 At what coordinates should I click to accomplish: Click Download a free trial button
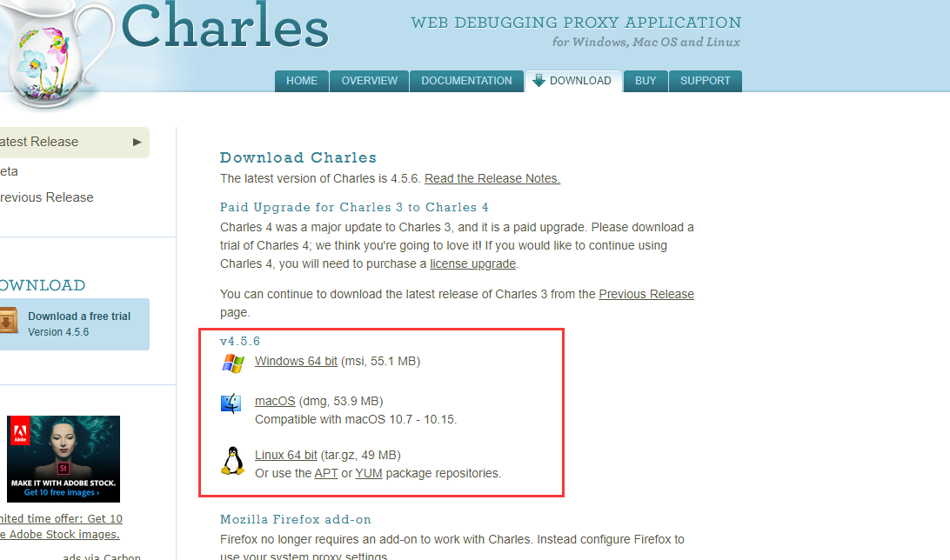tap(74, 323)
